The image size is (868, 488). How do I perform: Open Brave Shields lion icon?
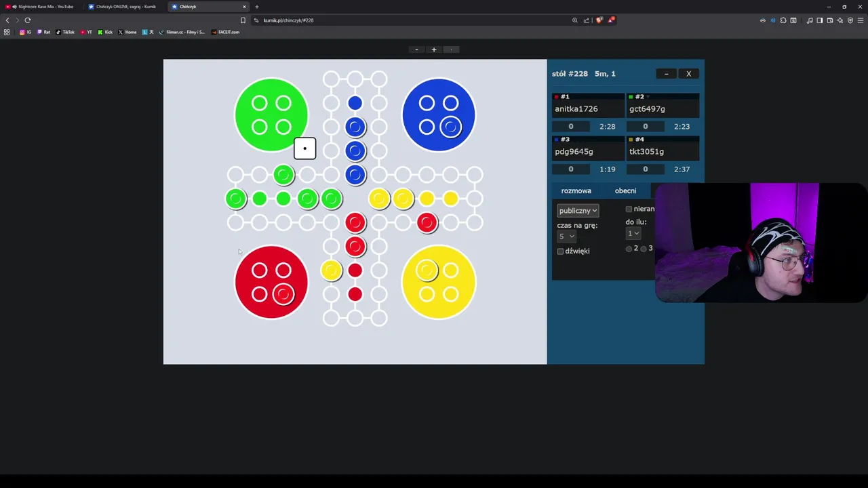click(x=599, y=20)
